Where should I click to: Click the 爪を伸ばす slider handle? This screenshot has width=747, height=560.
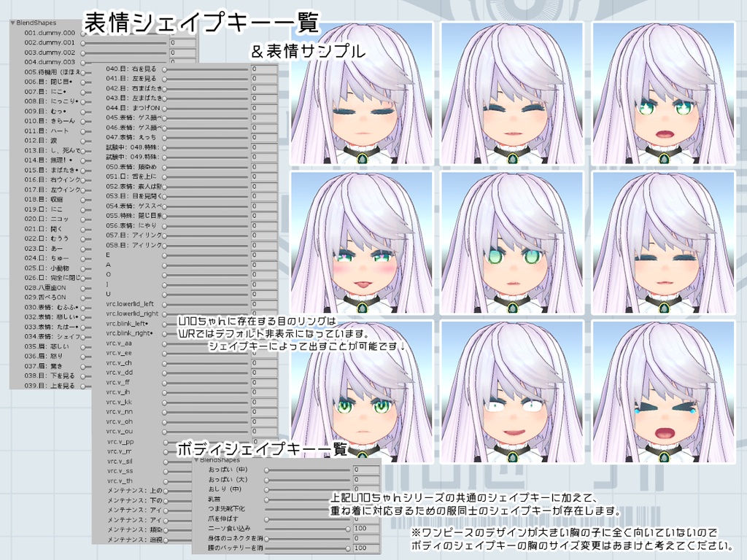266,519
